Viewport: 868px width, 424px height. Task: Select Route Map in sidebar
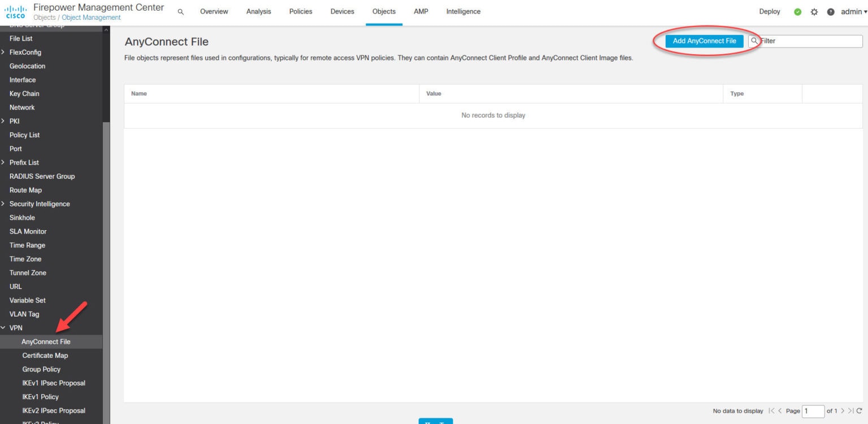point(25,190)
